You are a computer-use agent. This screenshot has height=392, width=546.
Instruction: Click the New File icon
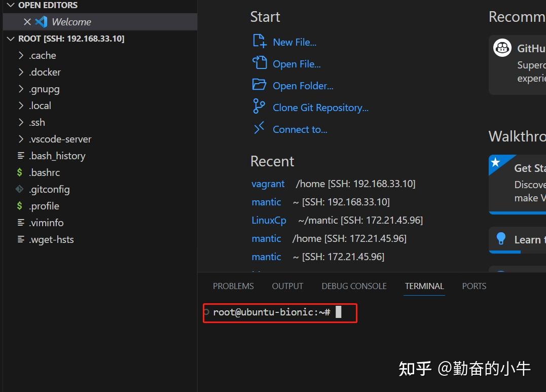260,41
